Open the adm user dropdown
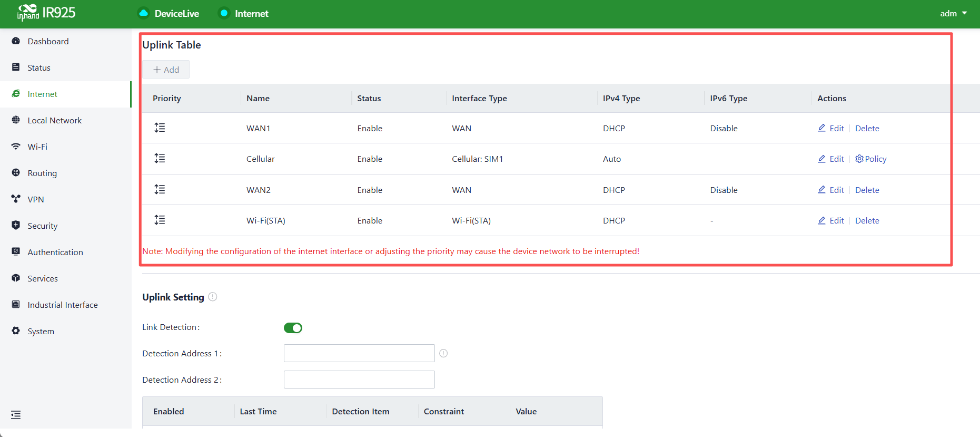Image resolution: width=980 pixels, height=437 pixels. 953,14
